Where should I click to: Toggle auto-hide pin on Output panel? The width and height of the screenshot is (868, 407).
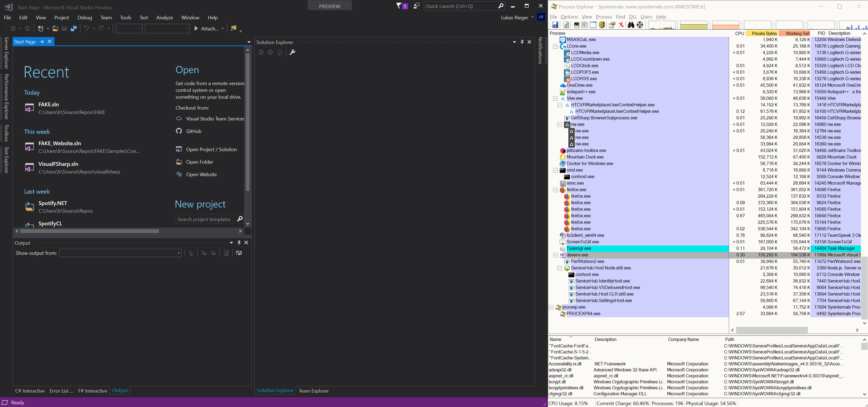[239, 243]
